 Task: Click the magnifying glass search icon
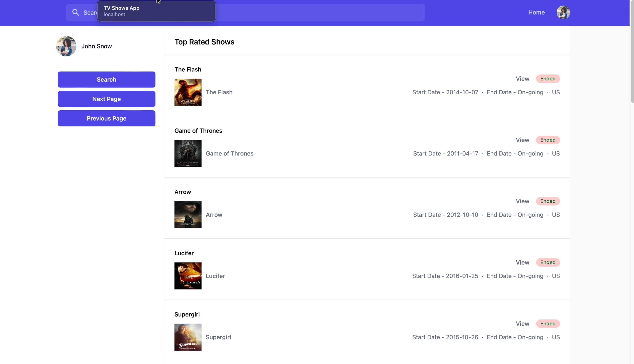(x=75, y=12)
